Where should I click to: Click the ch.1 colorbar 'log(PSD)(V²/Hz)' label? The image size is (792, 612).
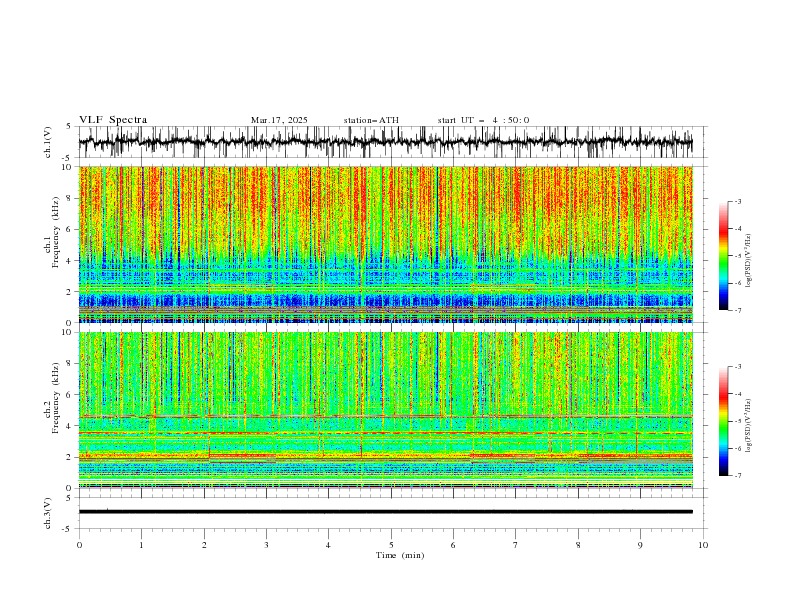[x=749, y=261]
